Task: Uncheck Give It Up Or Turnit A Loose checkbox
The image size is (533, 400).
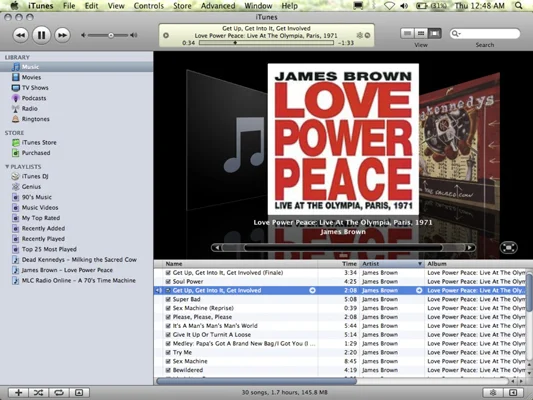Action: [168, 335]
